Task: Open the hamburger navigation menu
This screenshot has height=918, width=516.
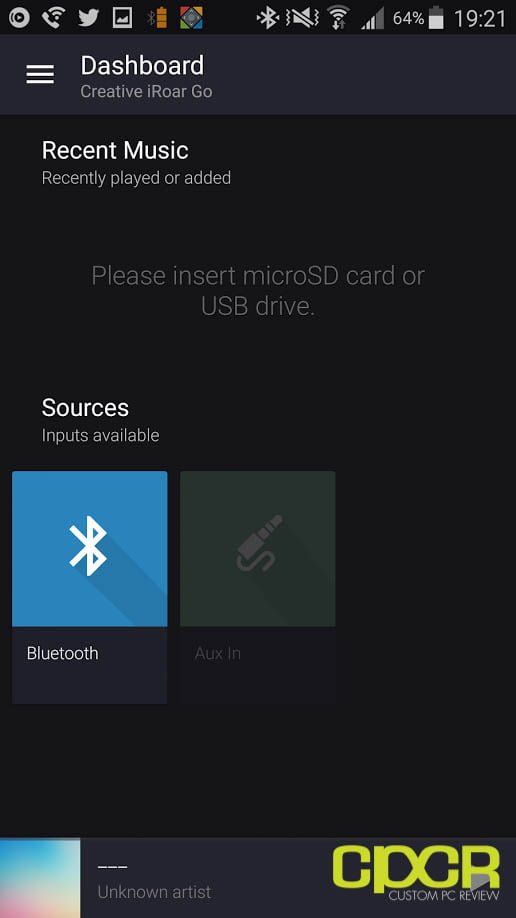Action: click(40, 74)
